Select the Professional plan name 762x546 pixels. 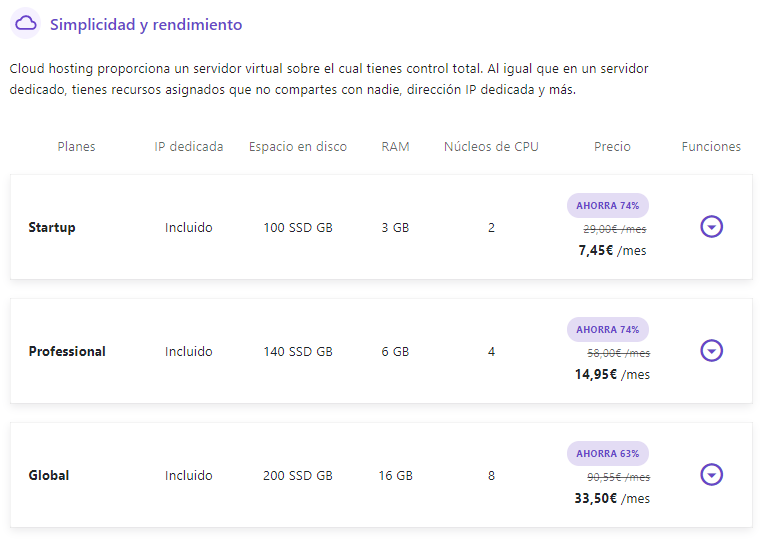pyautogui.click(x=67, y=351)
